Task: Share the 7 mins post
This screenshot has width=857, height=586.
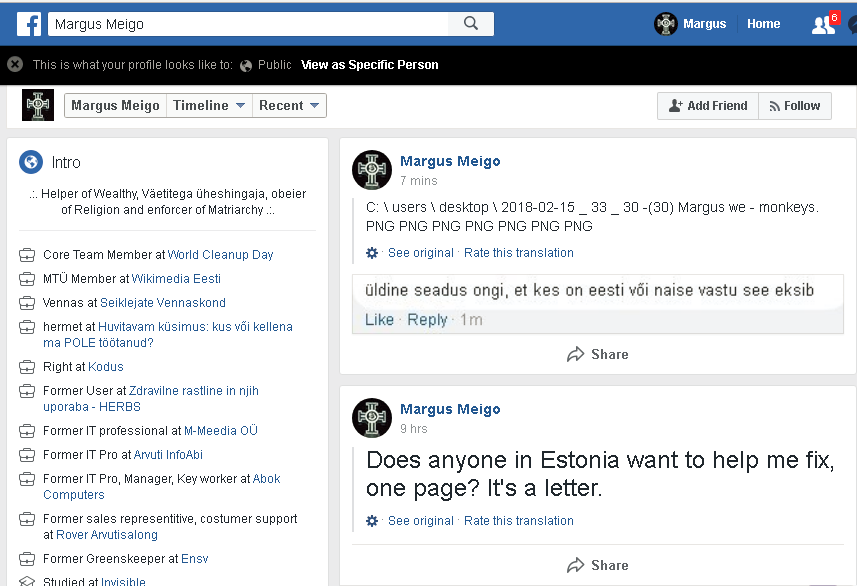Action: click(598, 354)
